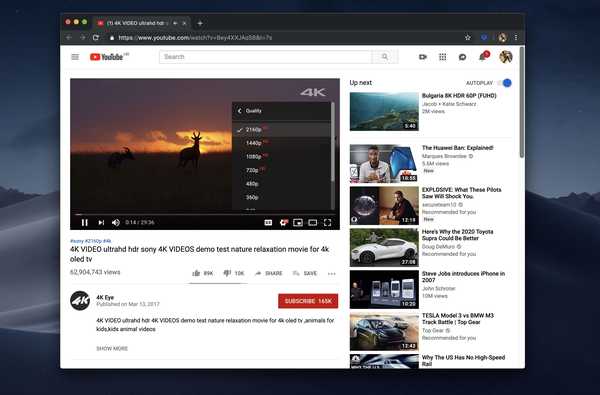Open the YouTube apps grid icon
The height and width of the screenshot is (395, 600).
443,57
